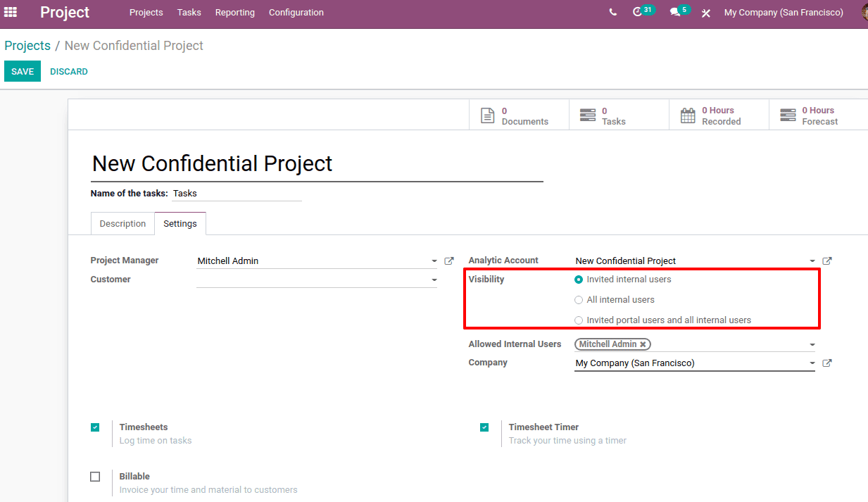Screen dimensions: 868x502
Task: Expand the Analytic Account dropdown arrow
Action: tap(812, 261)
